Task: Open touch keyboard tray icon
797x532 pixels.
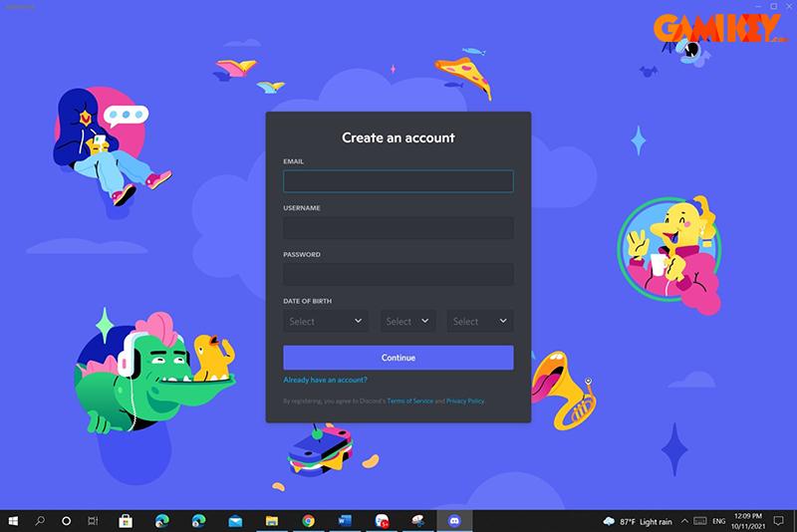Action: tap(700, 521)
